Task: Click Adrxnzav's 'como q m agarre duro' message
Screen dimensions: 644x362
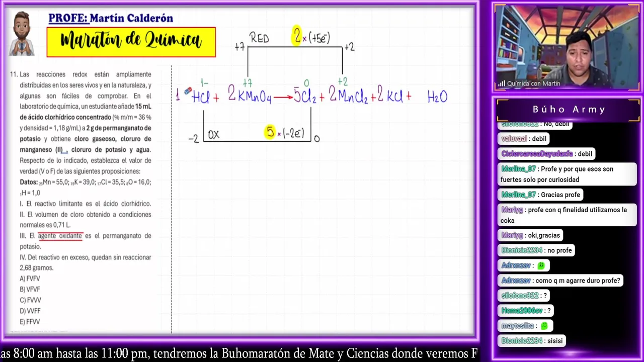Action: point(561,281)
